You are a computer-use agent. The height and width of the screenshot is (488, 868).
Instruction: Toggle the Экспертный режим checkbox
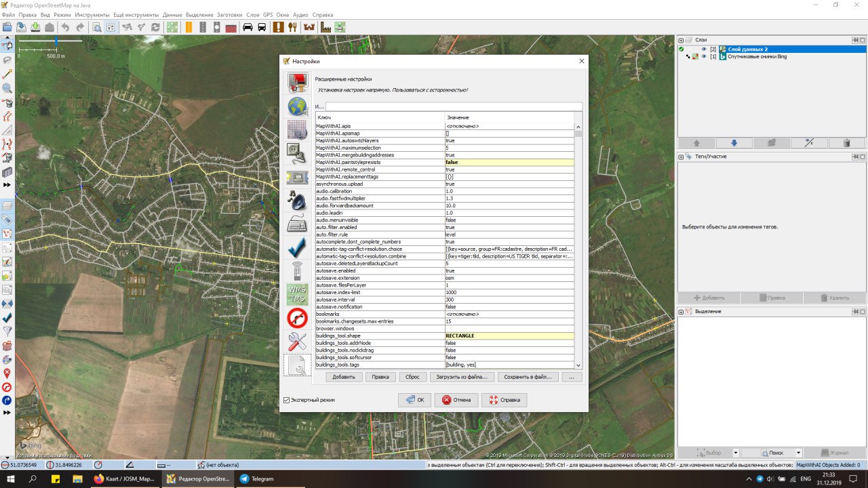286,400
